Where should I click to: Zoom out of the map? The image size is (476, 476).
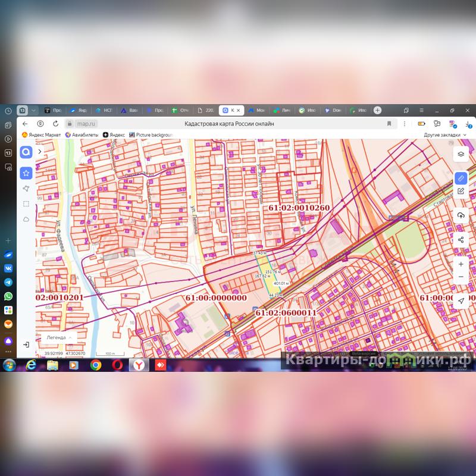point(461,277)
